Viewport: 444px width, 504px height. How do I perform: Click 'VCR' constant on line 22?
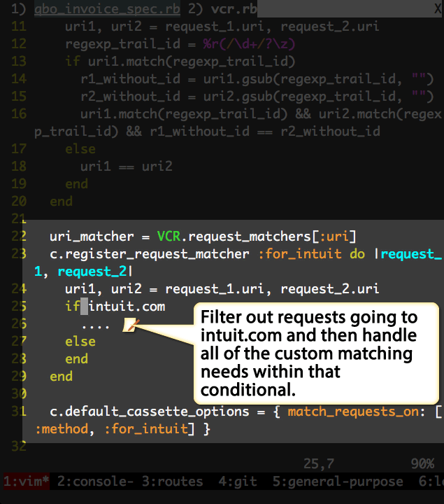pos(169,237)
